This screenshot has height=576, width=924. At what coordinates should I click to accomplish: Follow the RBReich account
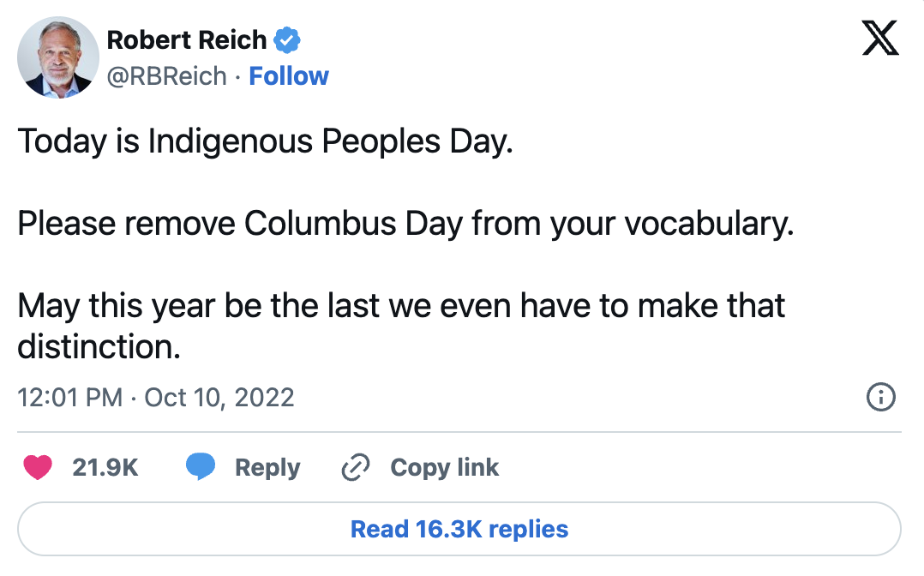tap(289, 76)
